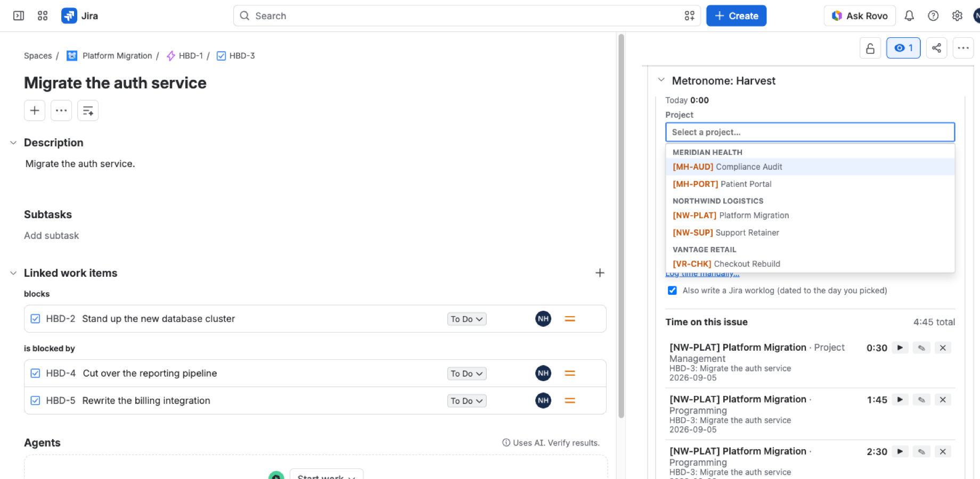Add a linked work item with plus icon

tap(600, 273)
